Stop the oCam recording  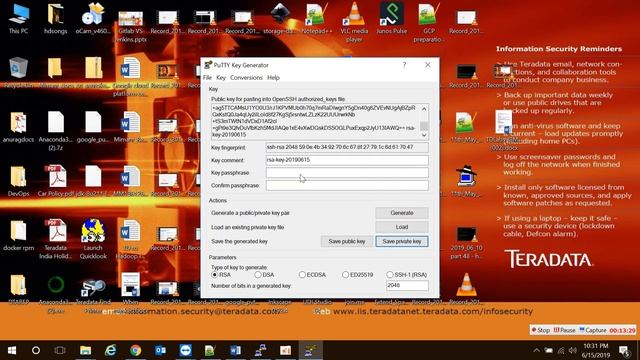pyautogui.click(x=541, y=330)
